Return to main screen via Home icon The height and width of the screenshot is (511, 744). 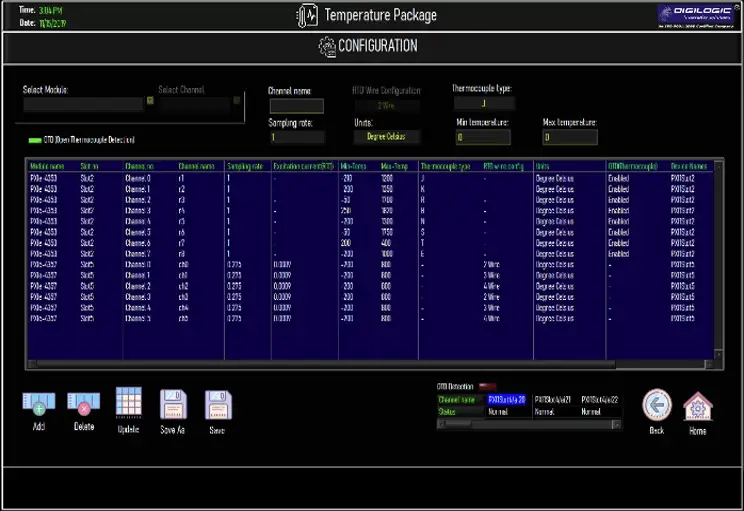coord(697,404)
